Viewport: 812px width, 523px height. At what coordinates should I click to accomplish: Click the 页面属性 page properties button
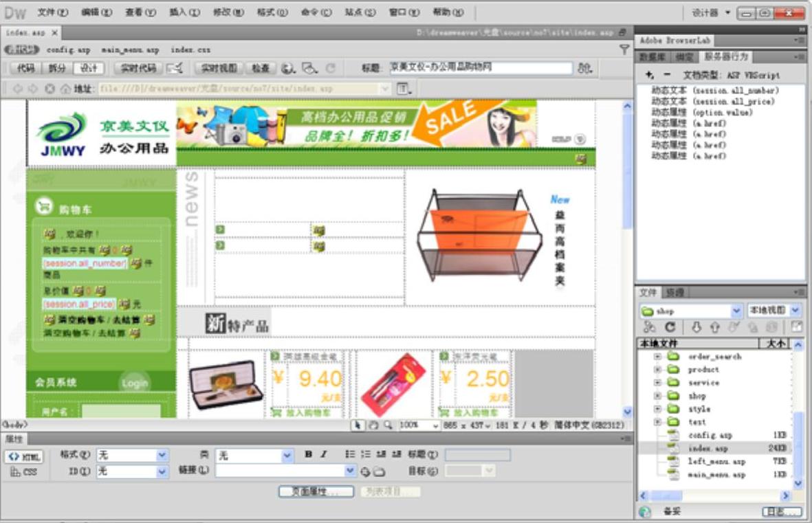pos(316,492)
